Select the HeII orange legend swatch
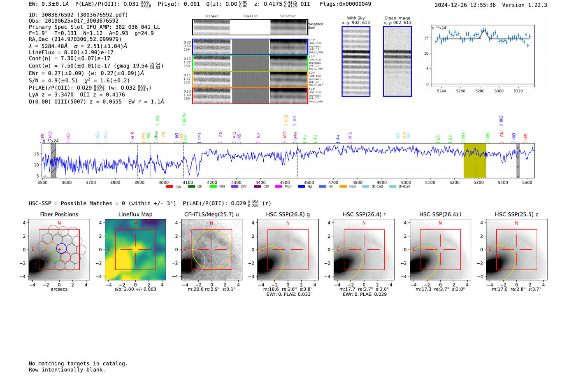This screenshot has width=576, height=392. tap(343, 187)
